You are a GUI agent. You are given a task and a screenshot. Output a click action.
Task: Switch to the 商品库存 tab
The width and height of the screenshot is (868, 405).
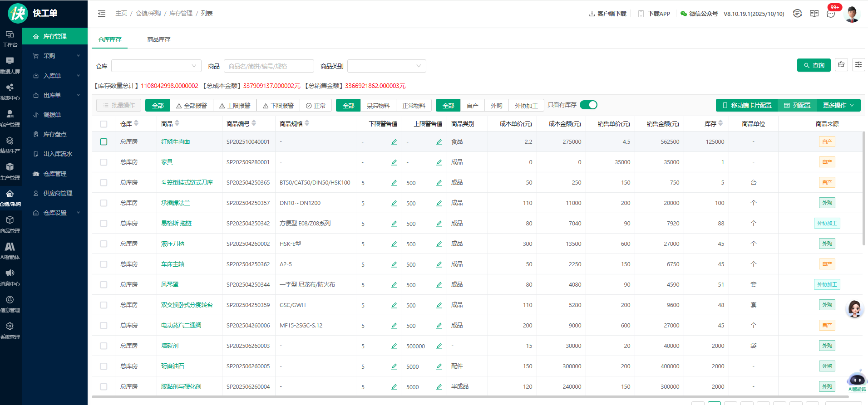(158, 39)
